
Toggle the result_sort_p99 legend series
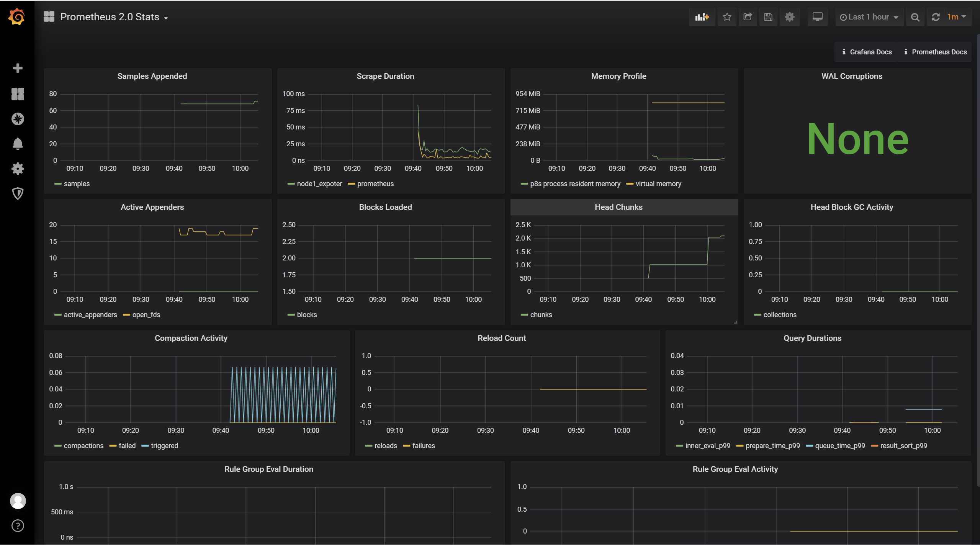[903, 446]
